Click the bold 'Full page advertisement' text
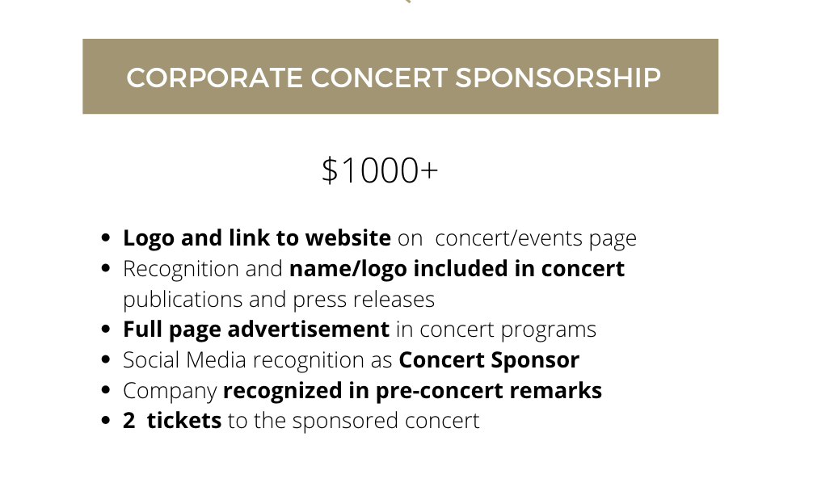The height and width of the screenshot is (504, 813). [256, 330]
